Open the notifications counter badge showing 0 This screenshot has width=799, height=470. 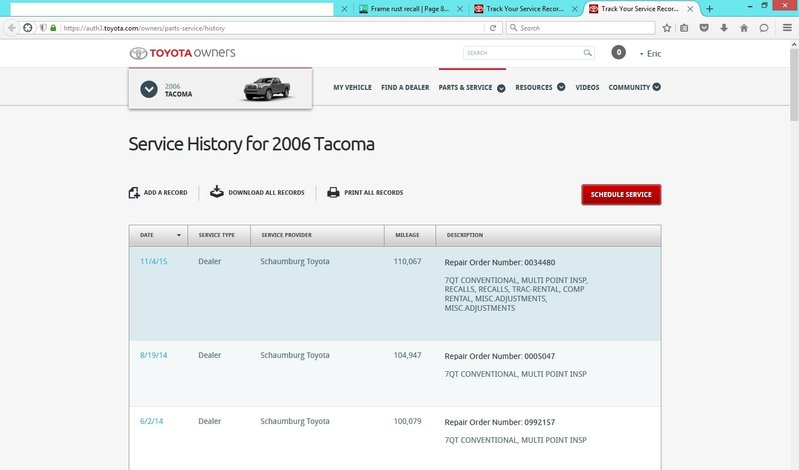point(619,52)
